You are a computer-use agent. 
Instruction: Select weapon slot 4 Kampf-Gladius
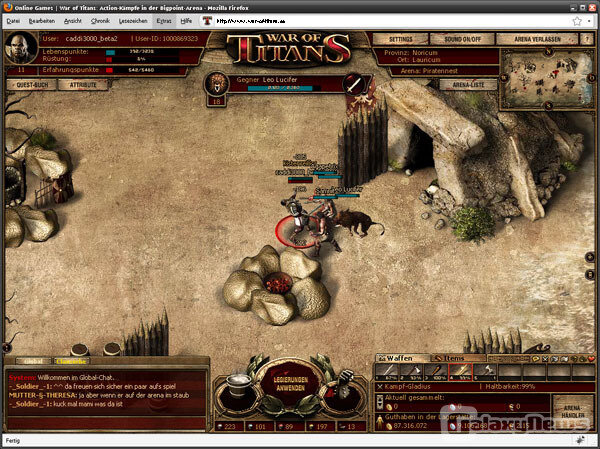460,372
